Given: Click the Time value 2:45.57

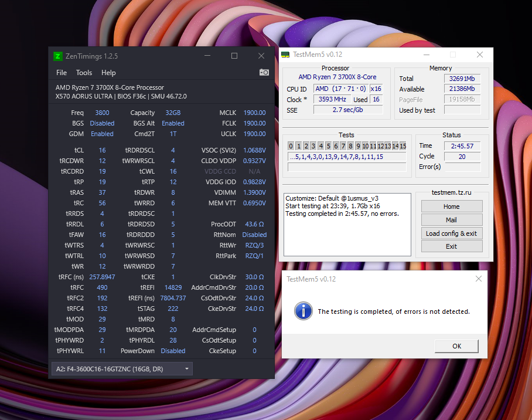Looking at the screenshot, I should click(462, 146).
